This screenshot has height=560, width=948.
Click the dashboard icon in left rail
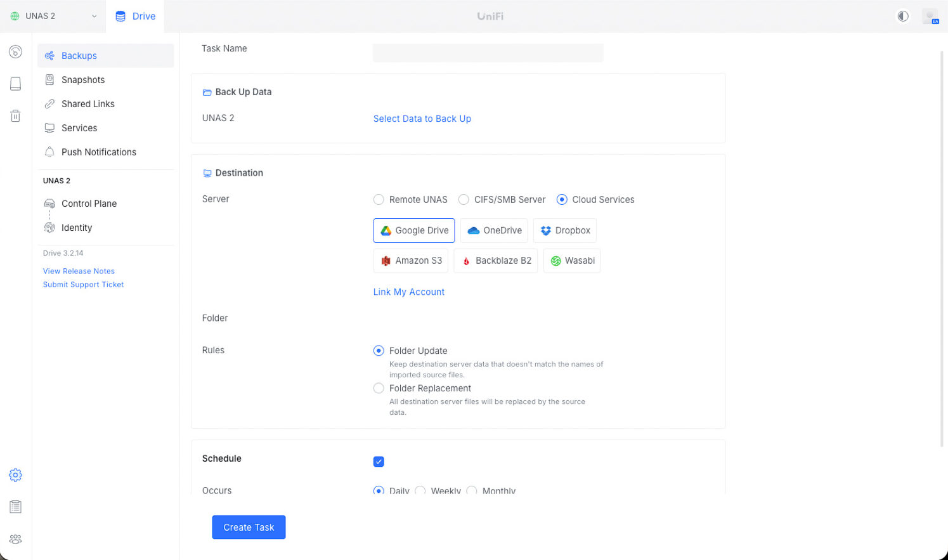click(16, 52)
